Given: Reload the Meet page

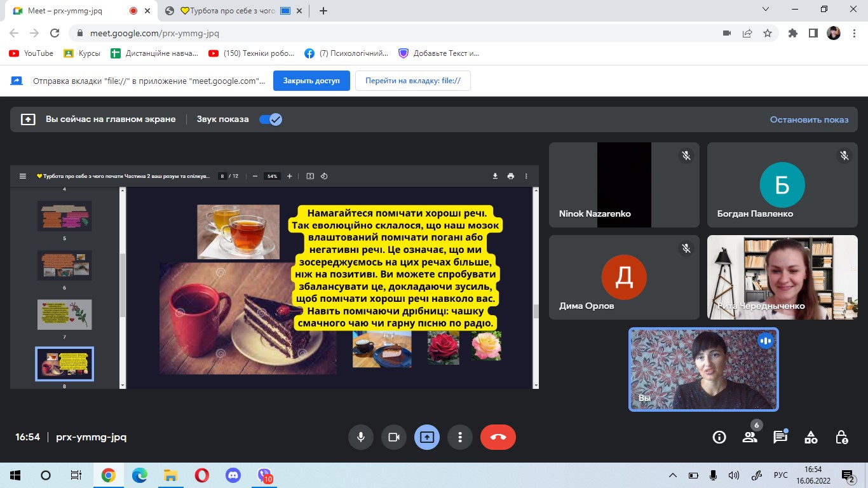Looking at the screenshot, I should coord(55,33).
